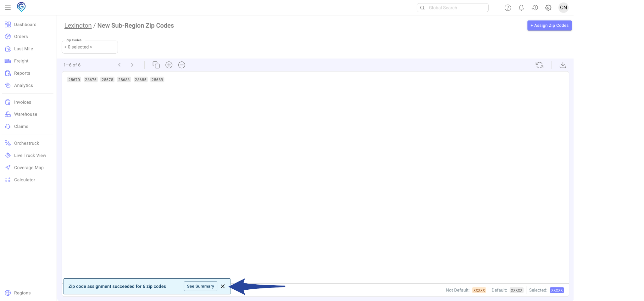Click the Assign Zip Codes button
Image resolution: width=644 pixels, height=301 pixels.
pos(549,26)
